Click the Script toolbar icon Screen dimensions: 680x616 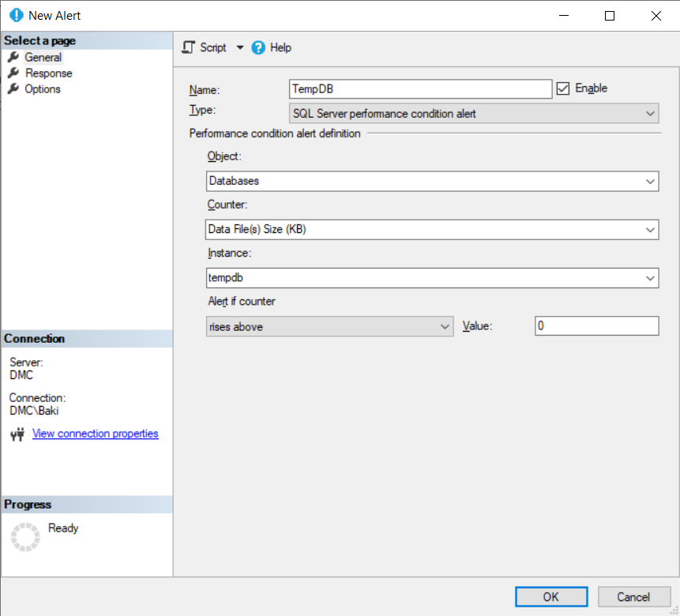tap(188, 47)
